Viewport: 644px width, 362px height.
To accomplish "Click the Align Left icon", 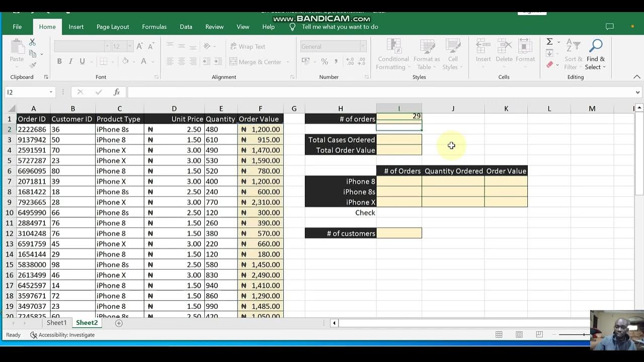I will (170, 61).
